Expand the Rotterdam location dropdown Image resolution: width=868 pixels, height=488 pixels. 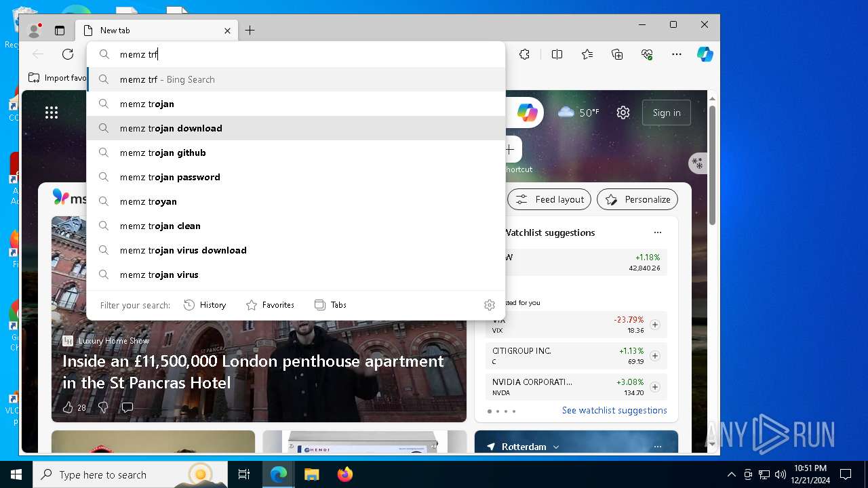click(556, 447)
